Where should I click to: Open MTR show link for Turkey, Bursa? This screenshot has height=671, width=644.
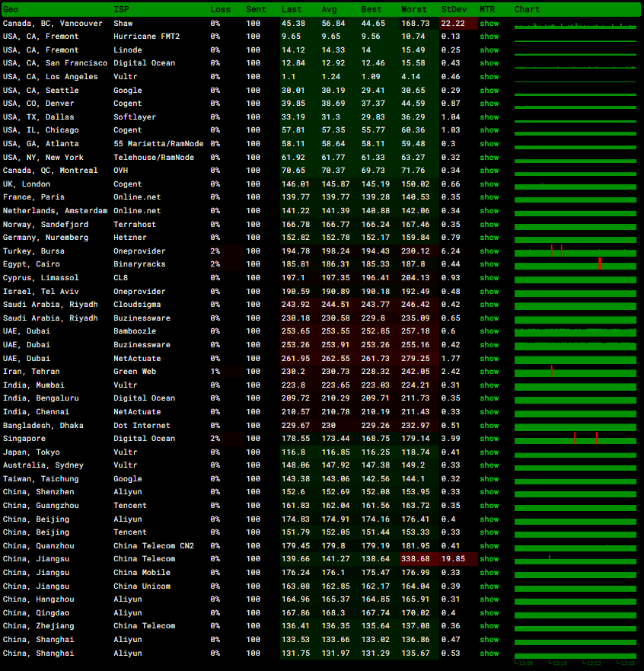pos(489,251)
